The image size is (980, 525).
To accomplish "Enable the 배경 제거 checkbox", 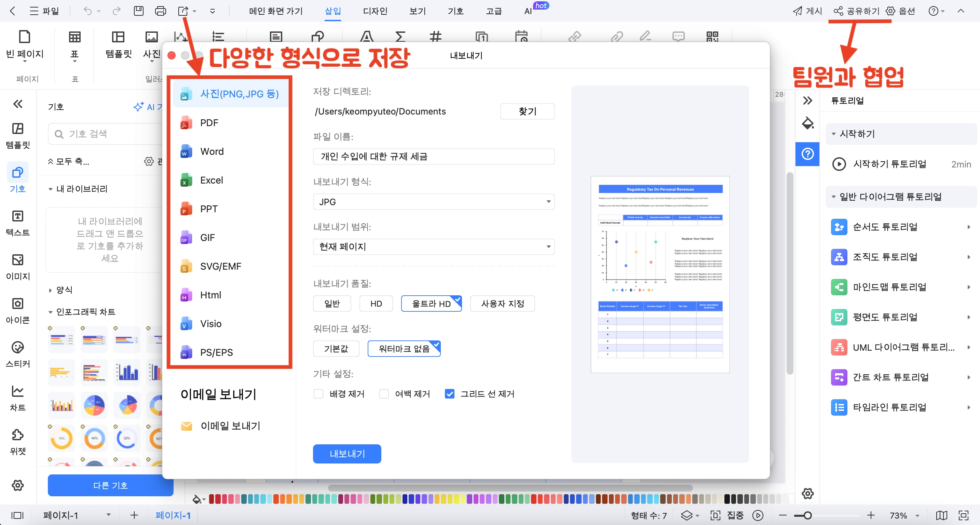I will [x=318, y=394].
